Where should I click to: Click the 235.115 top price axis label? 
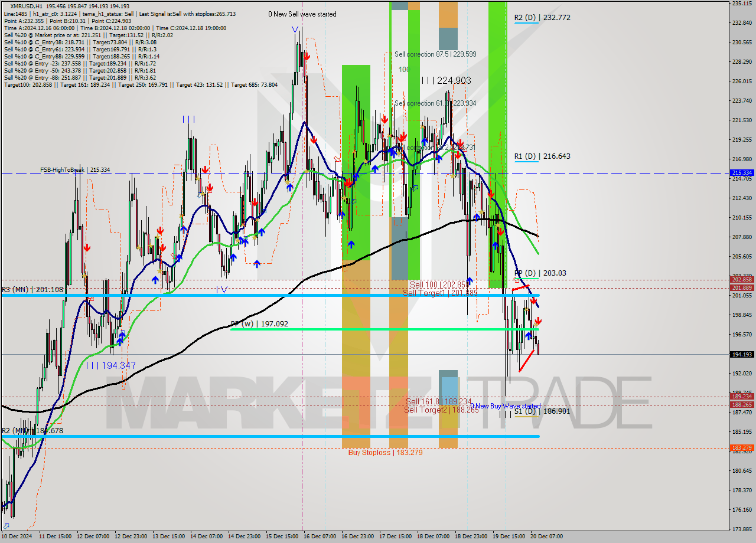(x=742, y=4)
